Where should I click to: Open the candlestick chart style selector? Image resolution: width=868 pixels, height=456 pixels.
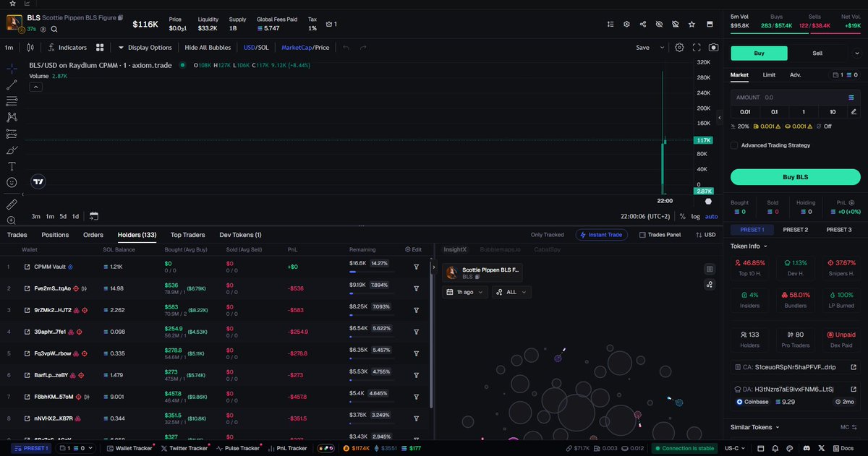tap(30, 48)
